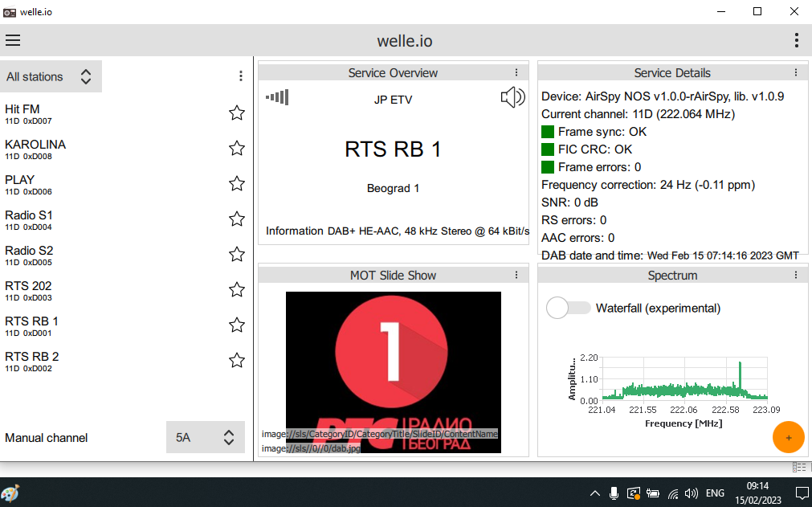Click the signal strength bars icon
This screenshot has height=507, width=812.
click(x=277, y=97)
